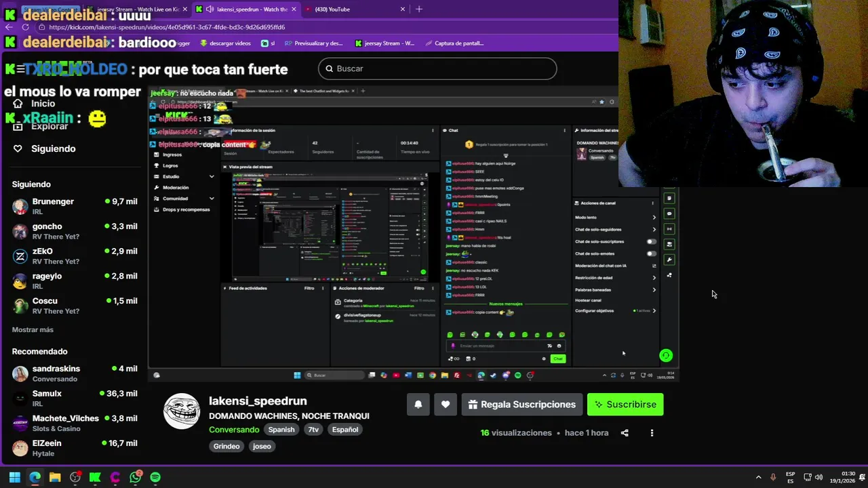This screenshot has height=488, width=868.
Task: Open ESP language indicator in tray
Action: point(790,477)
